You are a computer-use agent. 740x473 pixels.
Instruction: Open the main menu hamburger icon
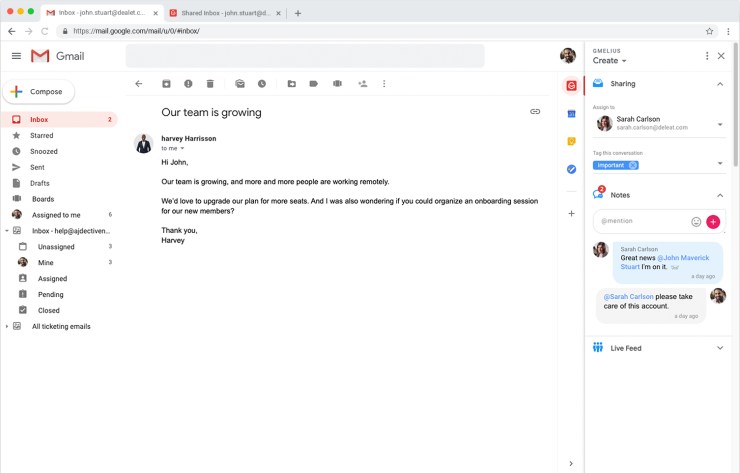point(16,56)
